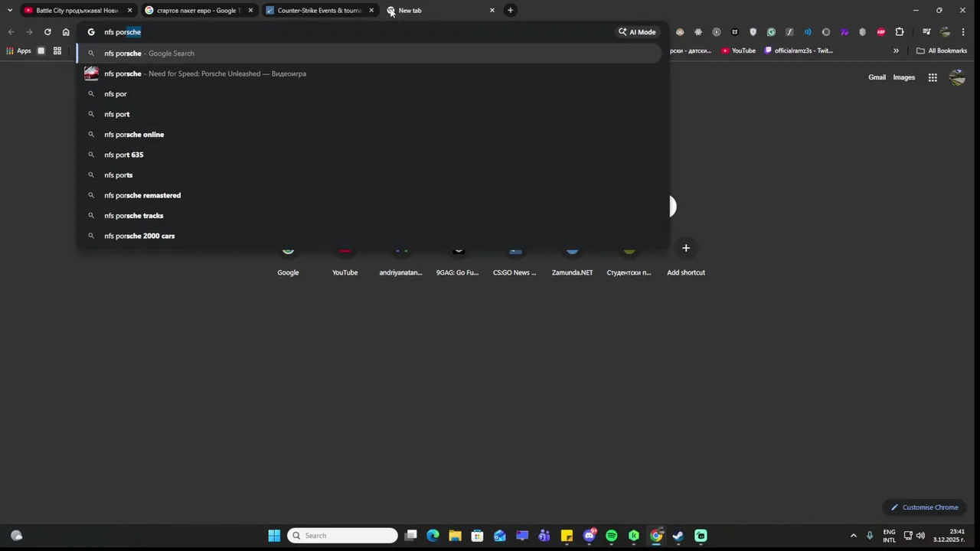Screen dimensions: 980x551
Task: Click the blue sound-wave extension icon
Action: click(x=808, y=32)
